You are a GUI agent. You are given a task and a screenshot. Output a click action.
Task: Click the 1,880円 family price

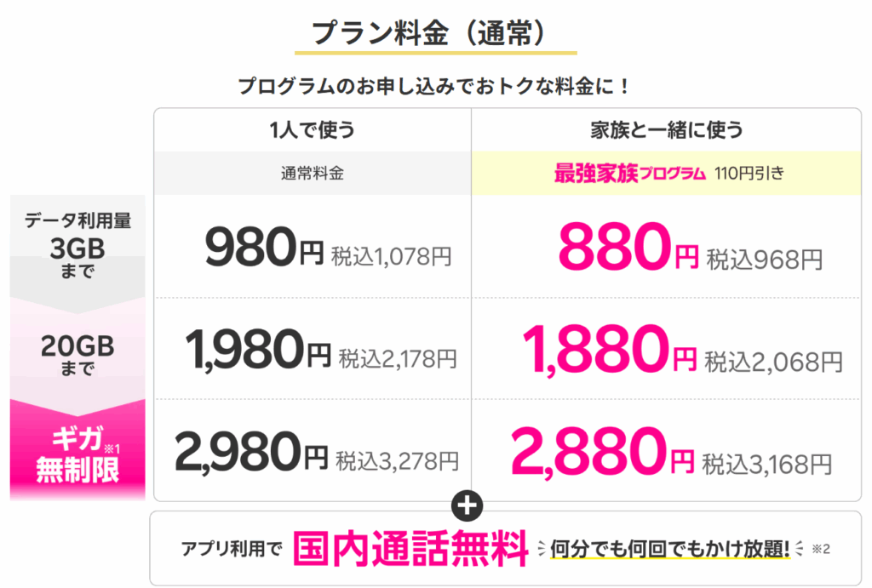(x=610, y=350)
